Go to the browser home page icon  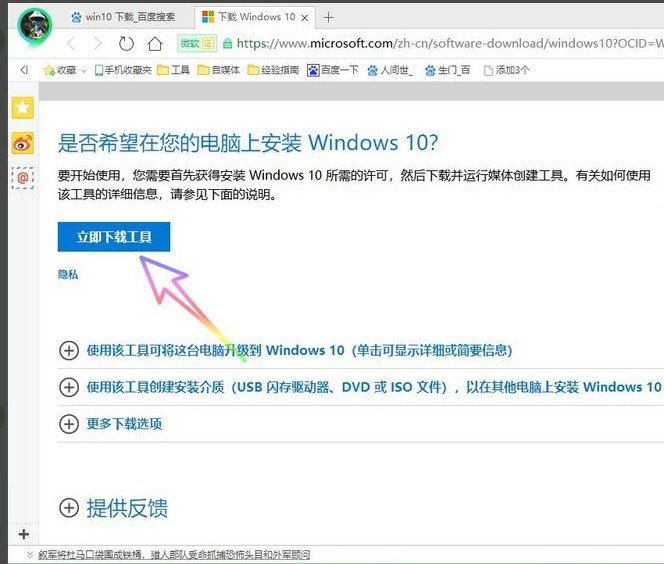pyautogui.click(x=154, y=43)
